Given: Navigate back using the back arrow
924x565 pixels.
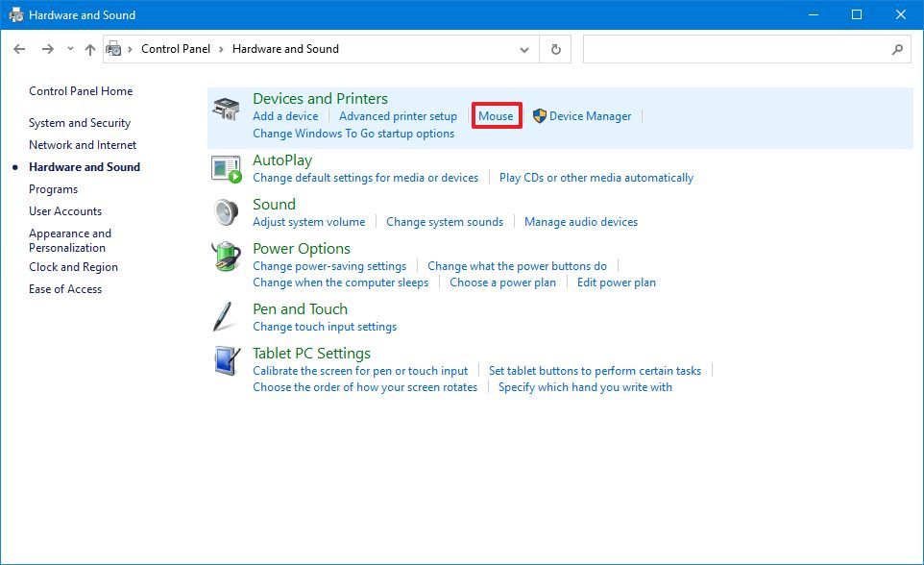Looking at the screenshot, I should (x=19, y=49).
